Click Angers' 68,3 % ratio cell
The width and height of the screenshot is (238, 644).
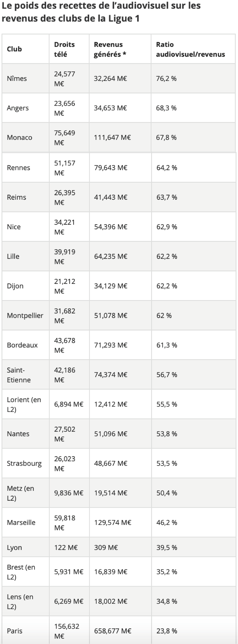click(166, 108)
